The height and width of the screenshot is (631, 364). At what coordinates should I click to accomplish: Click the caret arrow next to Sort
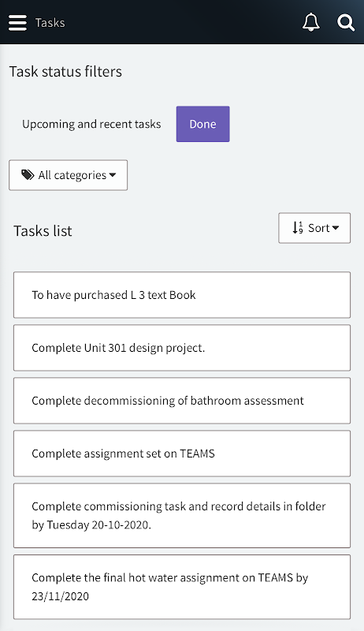(x=336, y=228)
